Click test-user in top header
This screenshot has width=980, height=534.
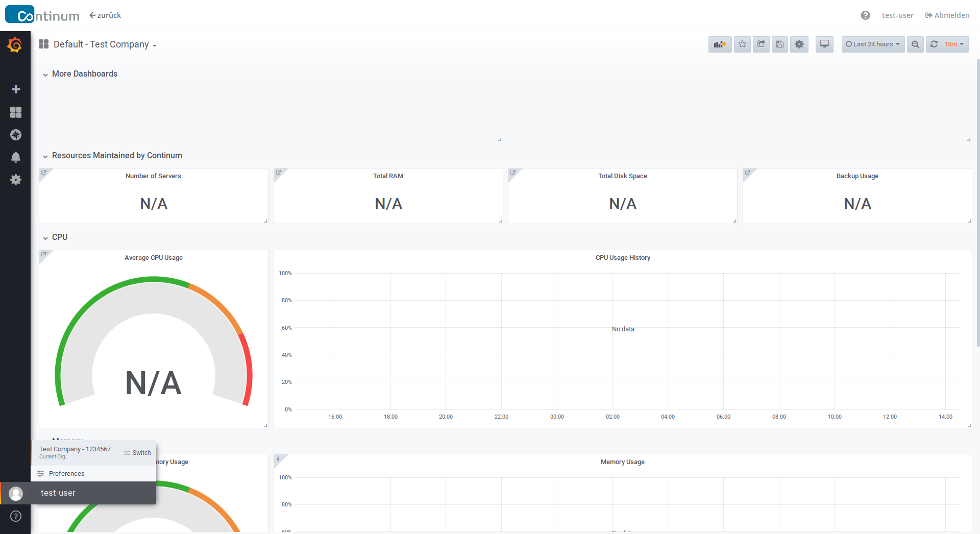898,15
